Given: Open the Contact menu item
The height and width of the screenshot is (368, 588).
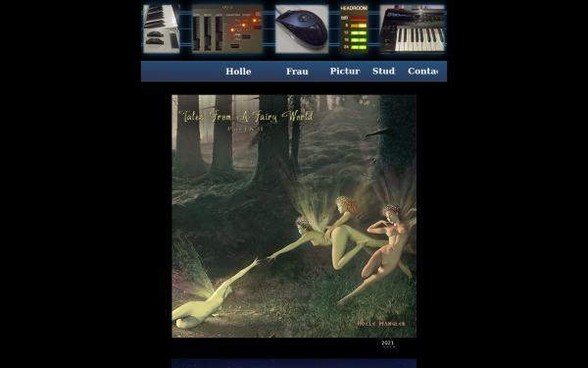Looking at the screenshot, I should click(x=422, y=72).
